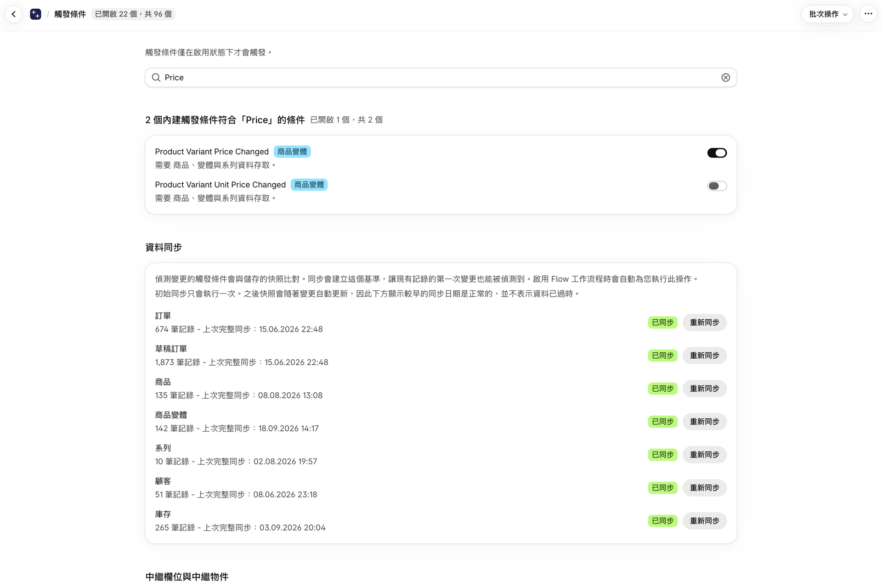Resync the 商品 records
882x588 pixels.
[704, 389]
